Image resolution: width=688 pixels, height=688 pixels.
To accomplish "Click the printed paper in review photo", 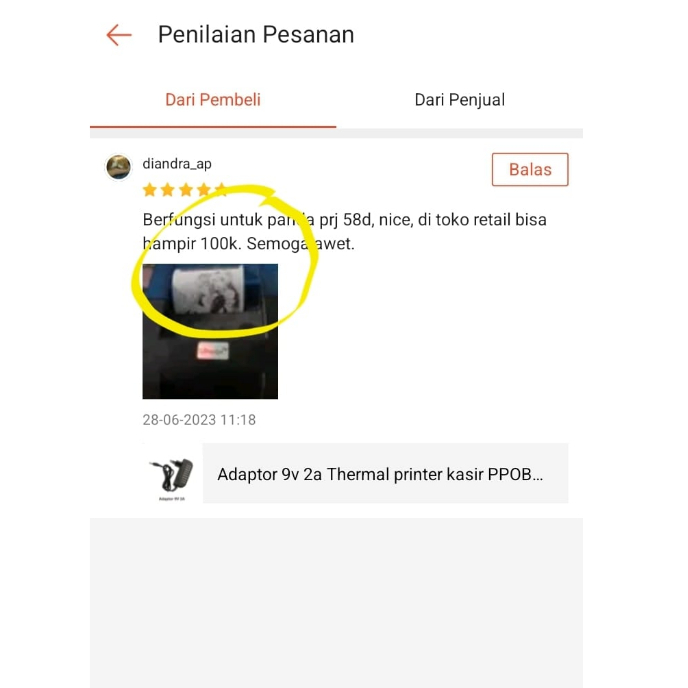I will (208, 289).
